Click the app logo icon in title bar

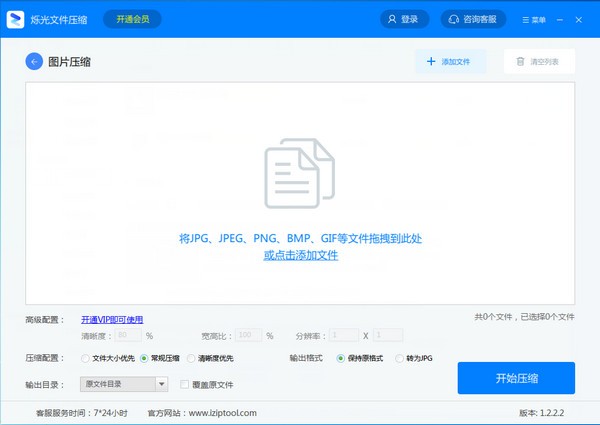15,19
